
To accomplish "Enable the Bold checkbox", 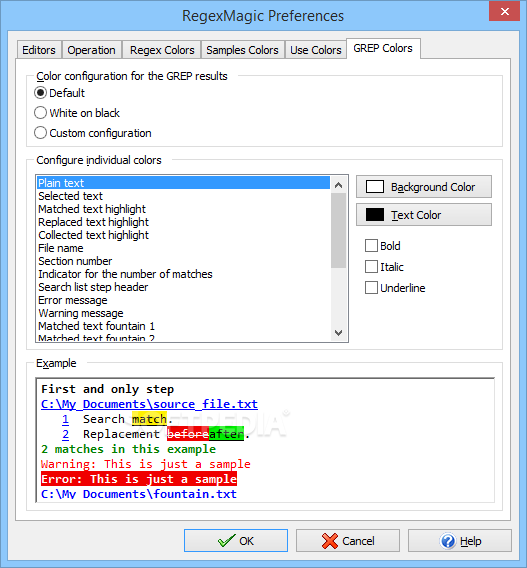I will (x=371, y=246).
